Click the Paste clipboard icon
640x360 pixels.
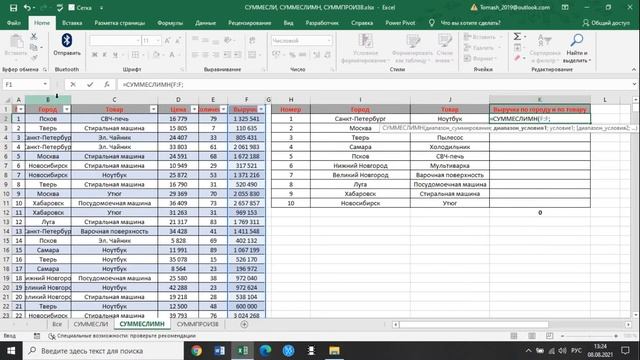[16, 42]
